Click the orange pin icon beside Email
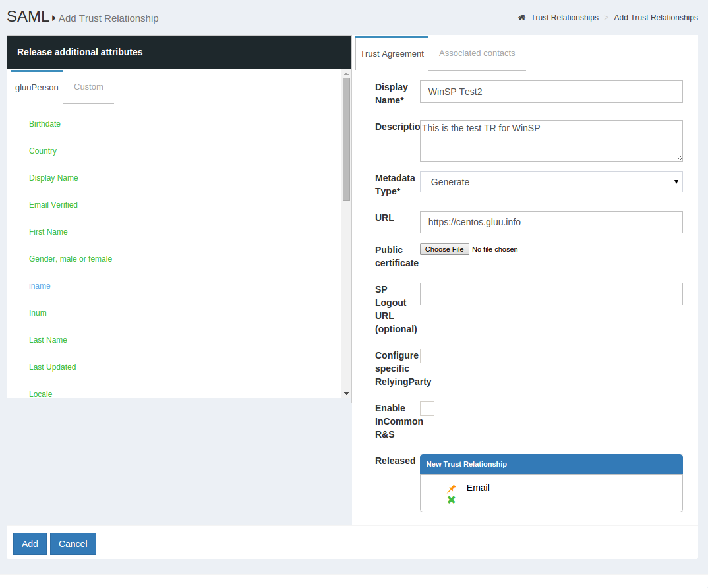This screenshot has width=708, height=588. 452,488
